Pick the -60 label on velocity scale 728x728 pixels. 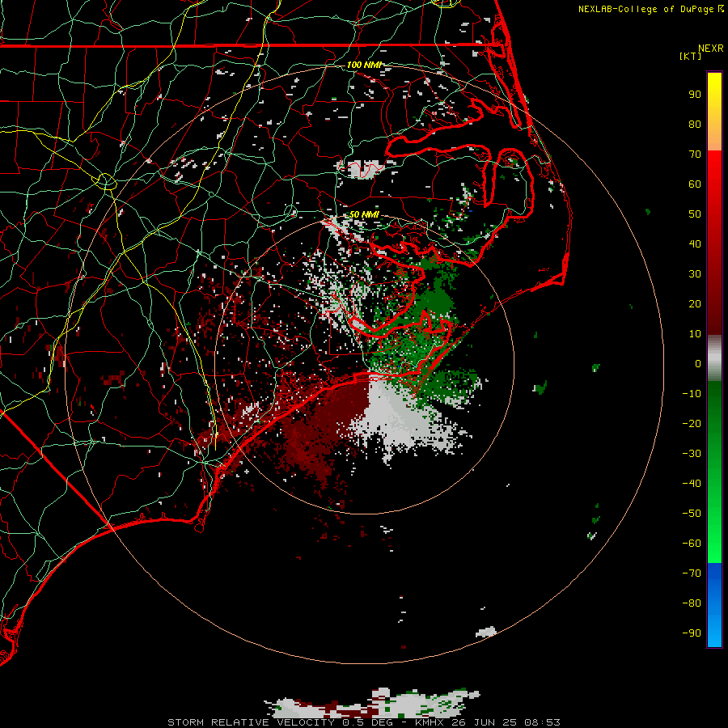pos(692,544)
